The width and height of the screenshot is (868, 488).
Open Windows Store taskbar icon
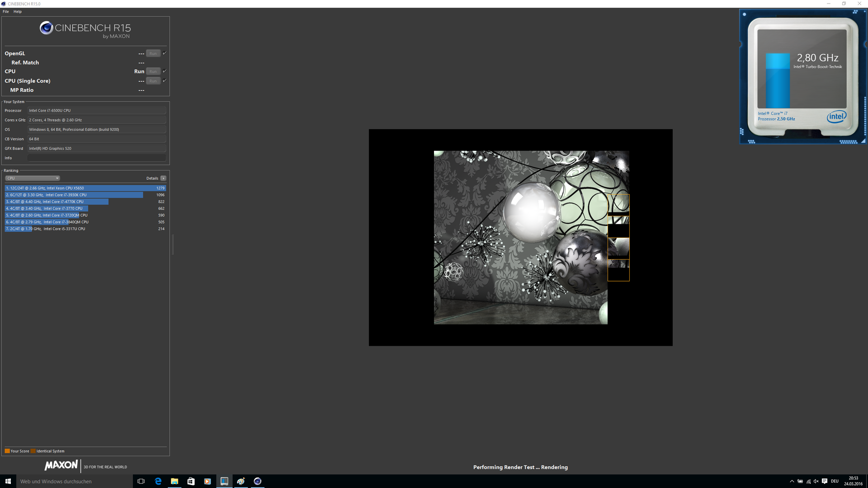(x=191, y=481)
